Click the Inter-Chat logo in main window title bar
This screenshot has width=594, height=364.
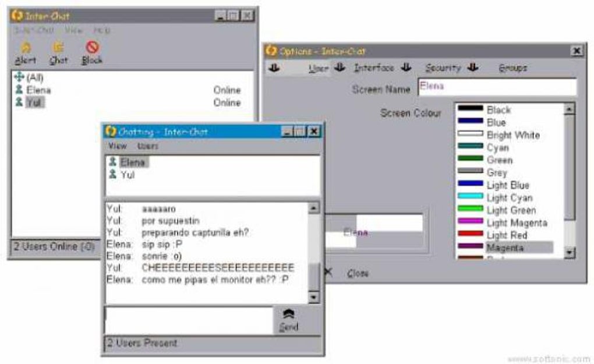[x=17, y=16]
